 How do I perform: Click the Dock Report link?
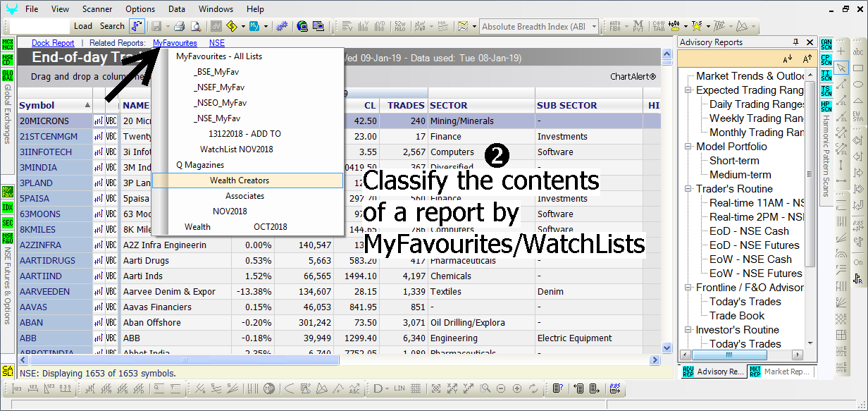[x=53, y=43]
